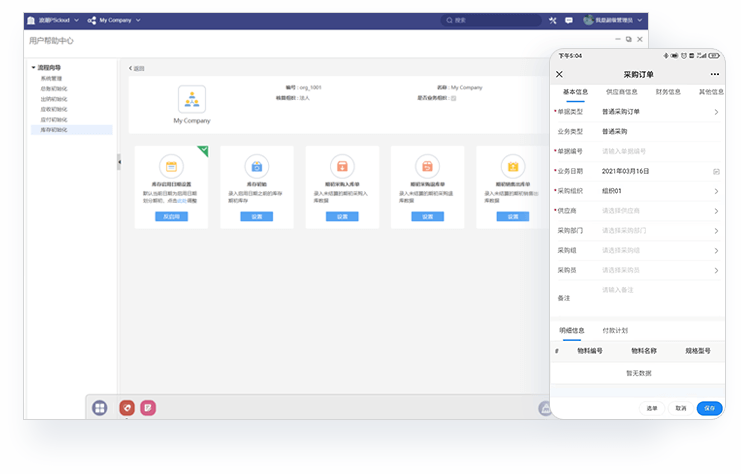Switch to the 供应商信息 tab

(x=621, y=92)
